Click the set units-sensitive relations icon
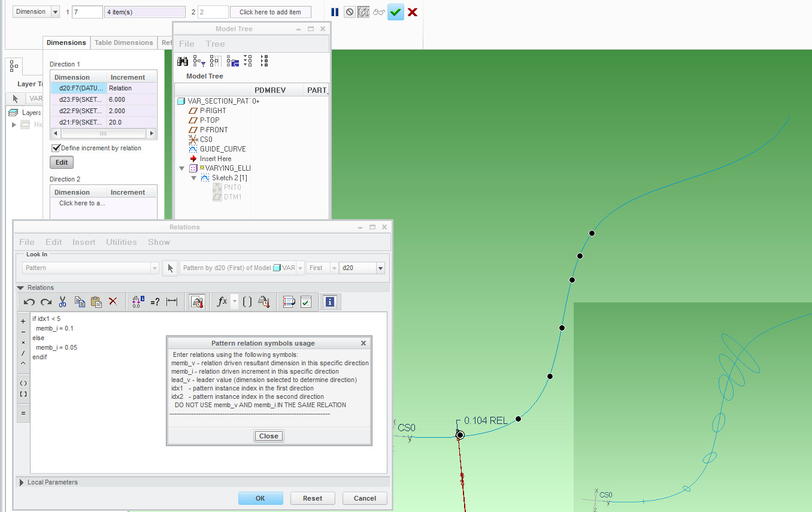This screenshot has width=812, height=512. point(196,302)
